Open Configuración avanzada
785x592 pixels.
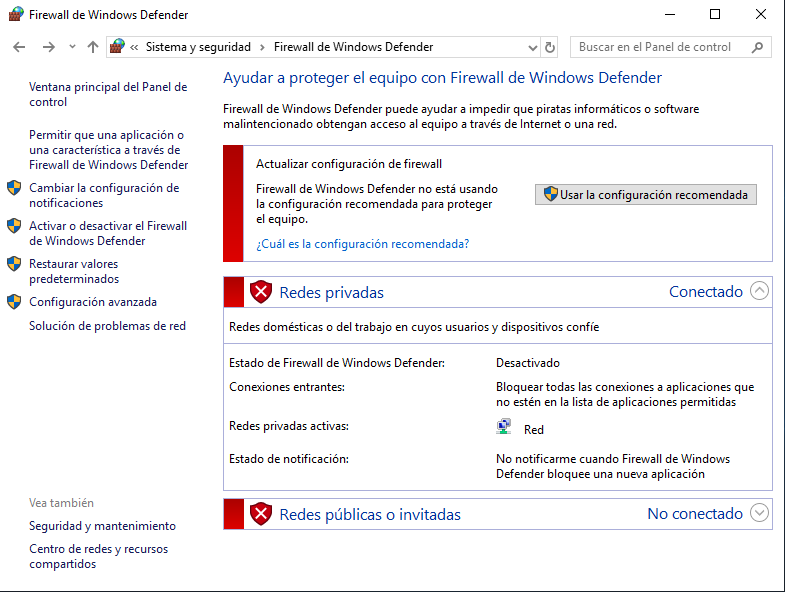pyautogui.click(x=93, y=302)
